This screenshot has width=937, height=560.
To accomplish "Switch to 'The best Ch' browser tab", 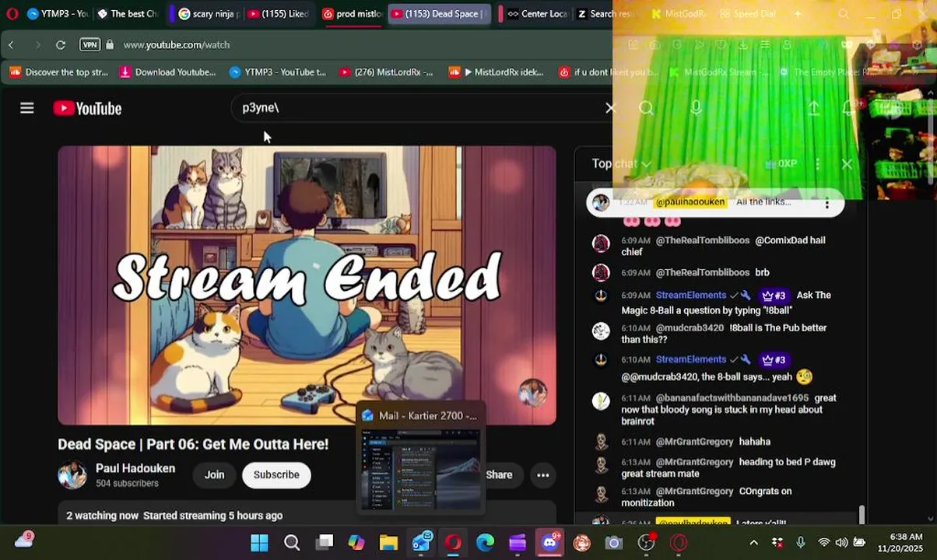I will click(127, 14).
